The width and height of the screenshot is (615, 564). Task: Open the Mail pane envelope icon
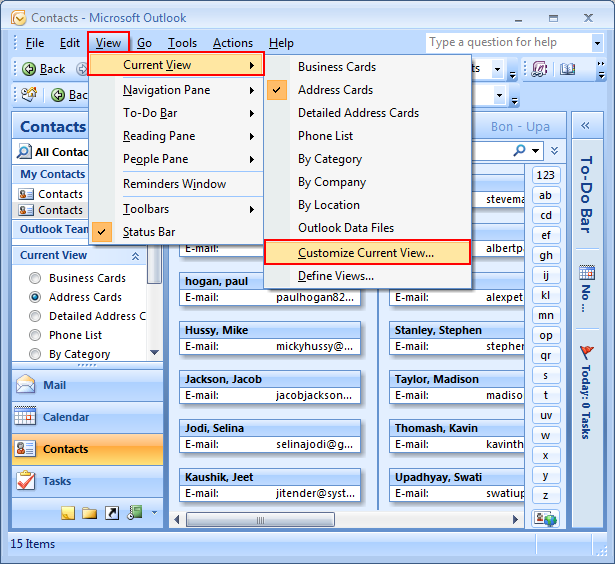[25, 385]
